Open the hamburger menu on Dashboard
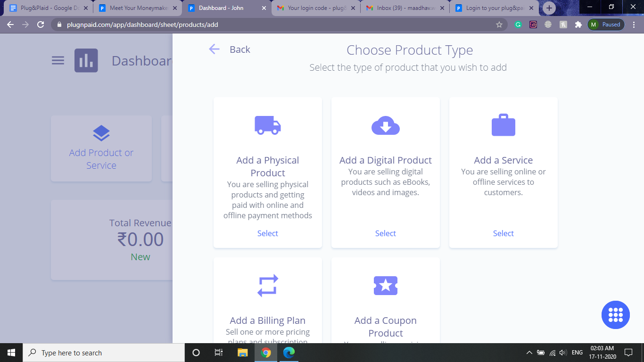This screenshot has height=362, width=644. tap(58, 60)
